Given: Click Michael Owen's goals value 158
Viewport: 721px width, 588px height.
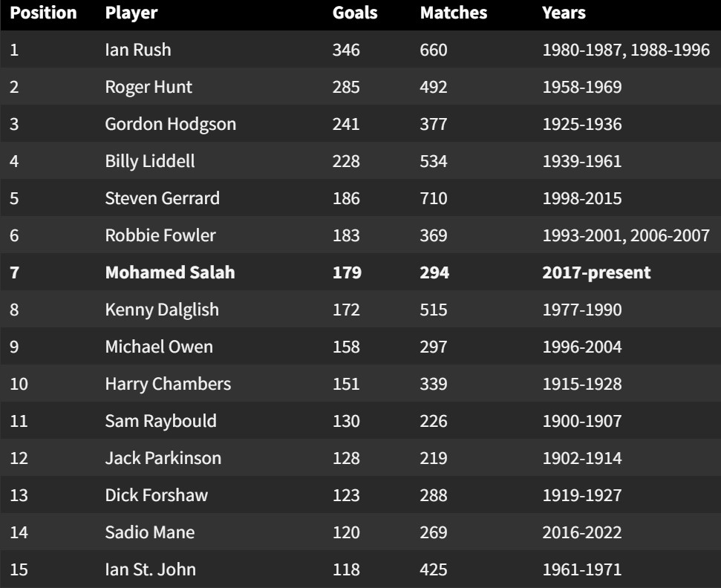Looking at the screenshot, I should click(x=346, y=347).
